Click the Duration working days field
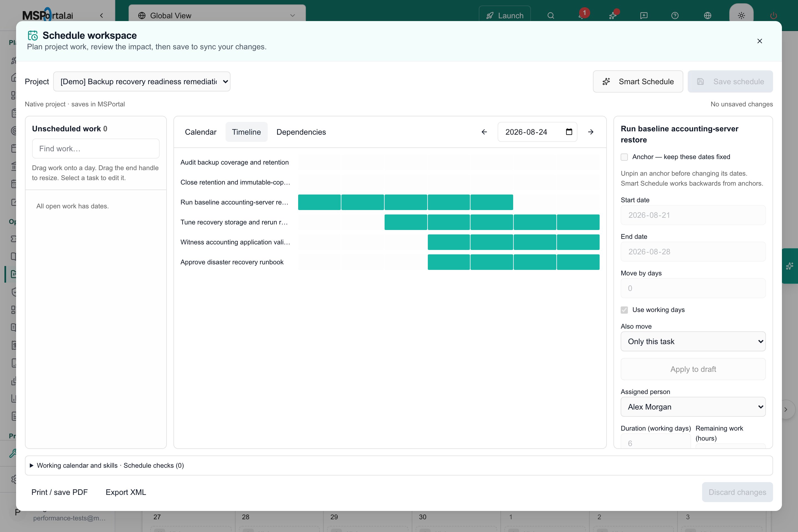This screenshot has height=532, width=798. [656, 442]
